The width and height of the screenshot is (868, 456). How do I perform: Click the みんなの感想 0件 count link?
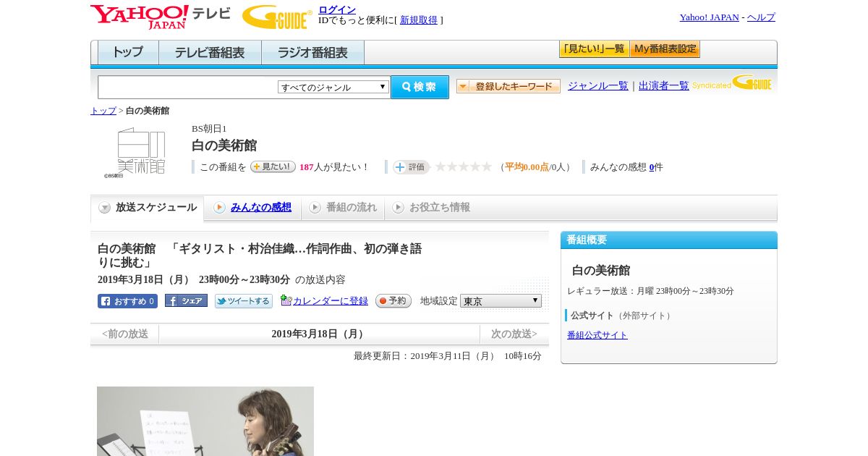(x=652, y=167)
